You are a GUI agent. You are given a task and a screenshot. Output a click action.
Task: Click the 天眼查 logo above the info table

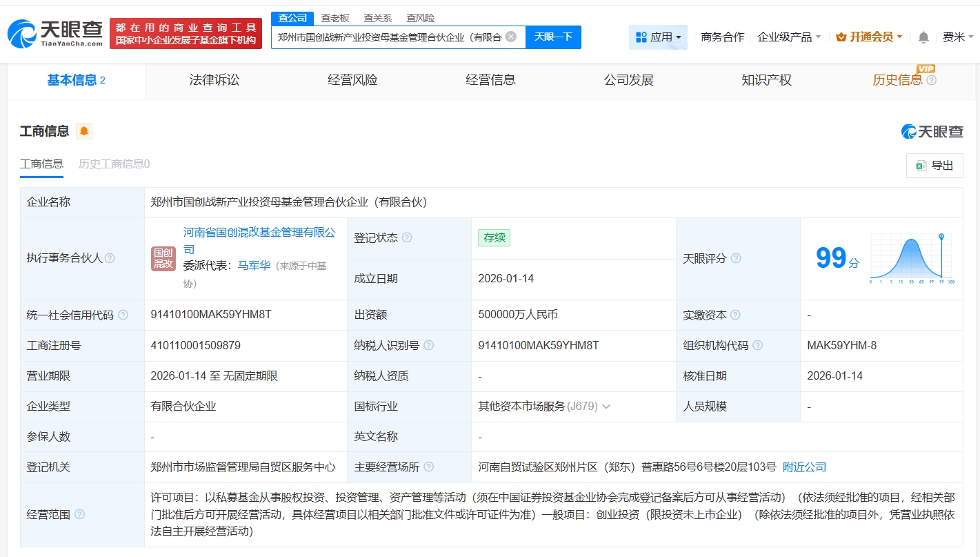coord(932,130)
